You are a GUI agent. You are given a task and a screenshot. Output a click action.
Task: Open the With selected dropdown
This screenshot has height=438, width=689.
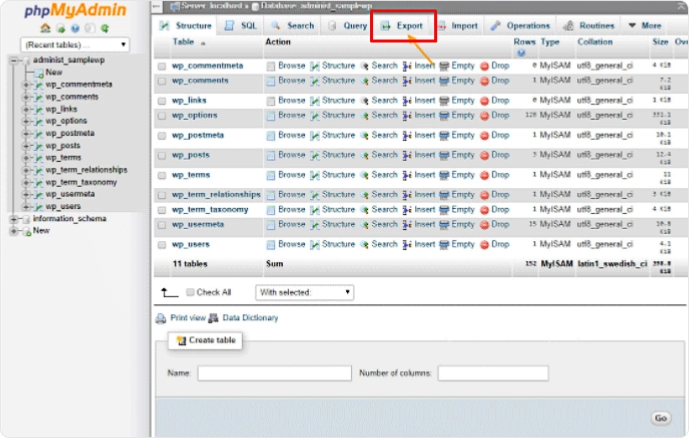[305, 293]
